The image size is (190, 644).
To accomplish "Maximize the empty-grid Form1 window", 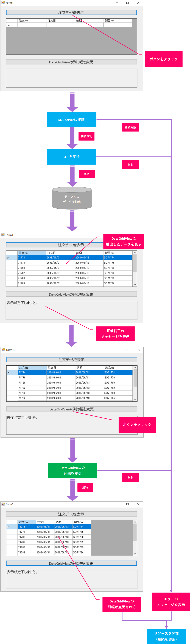I will (127, 3).
